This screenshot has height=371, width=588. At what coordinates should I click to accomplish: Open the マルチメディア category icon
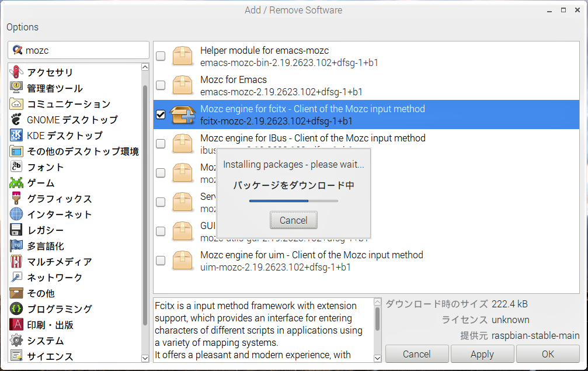[16, 261]
